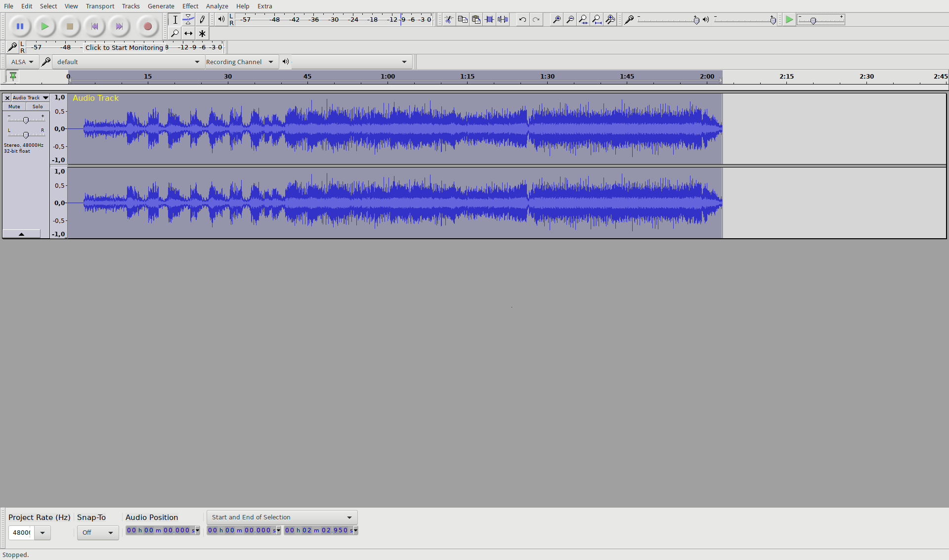Click the Trim audio icon

click(489, 19)
